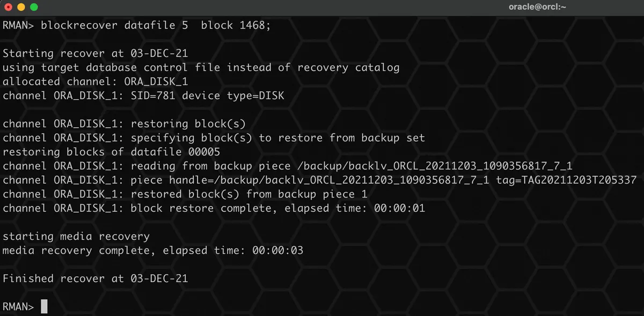Click the blockrecover datafile 5 command

[114, 25]
